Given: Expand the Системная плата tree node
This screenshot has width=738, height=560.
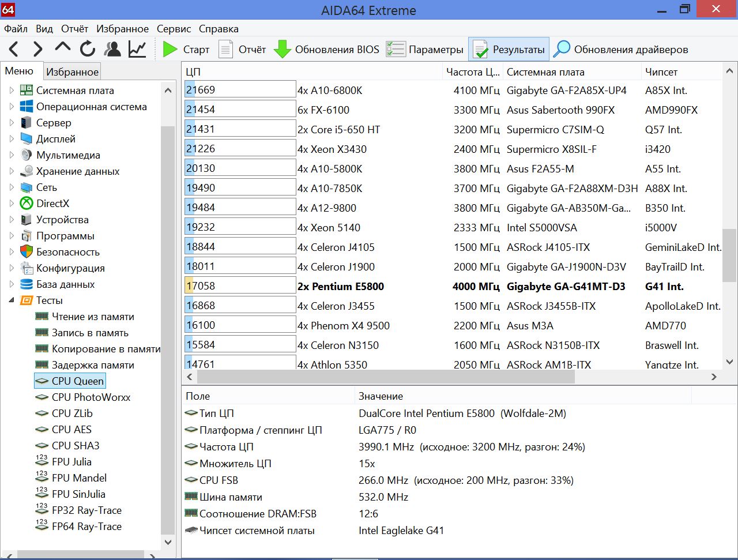Looking at the screenshot, I should (12, 91).
